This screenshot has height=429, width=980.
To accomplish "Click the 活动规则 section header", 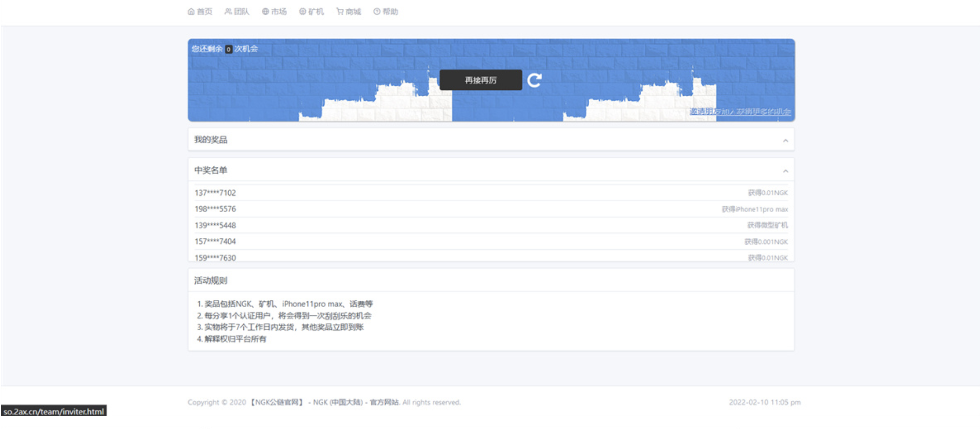I will pos(211,280).
